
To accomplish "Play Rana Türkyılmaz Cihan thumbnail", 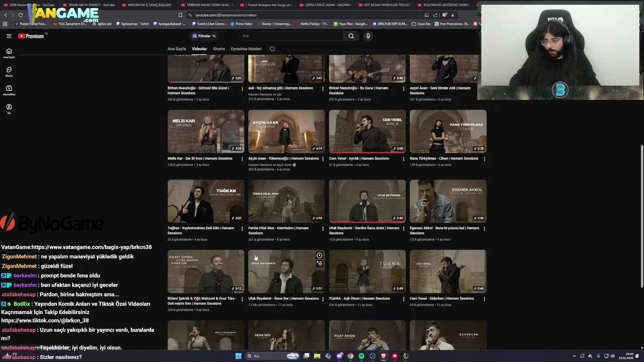I will pos(448,131).
